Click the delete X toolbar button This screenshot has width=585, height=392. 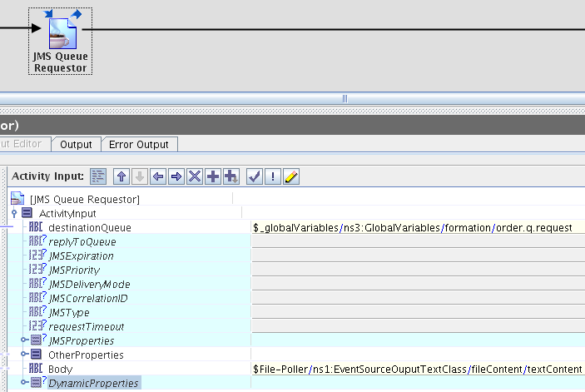pos(195,176)
